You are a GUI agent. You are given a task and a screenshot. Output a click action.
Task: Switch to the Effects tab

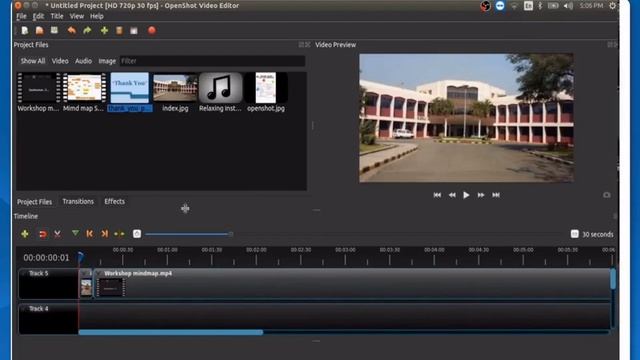pyautogui.click(x=114, y=202)
